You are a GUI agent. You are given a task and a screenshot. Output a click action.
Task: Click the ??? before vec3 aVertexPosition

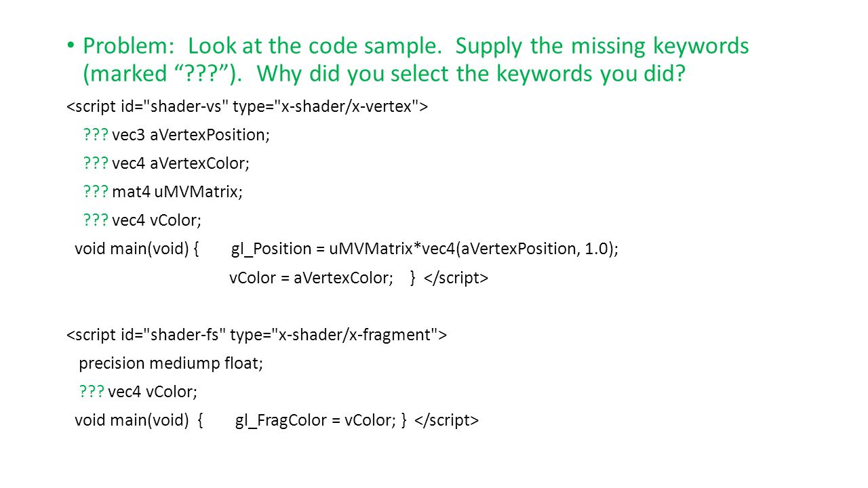(96, 135)
